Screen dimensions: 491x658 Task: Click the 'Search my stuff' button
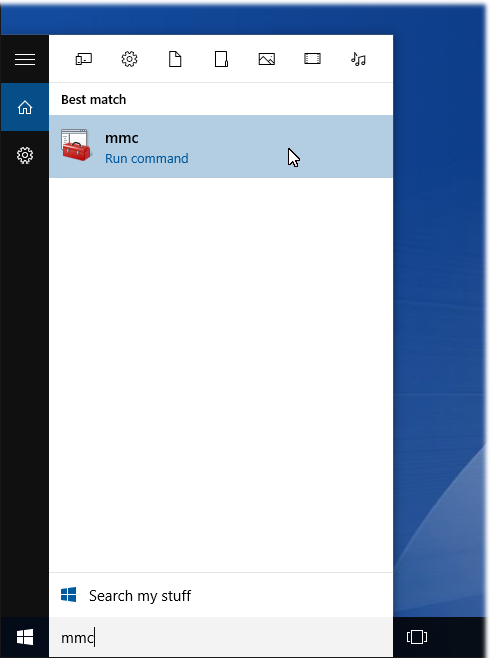pos(221,595)
